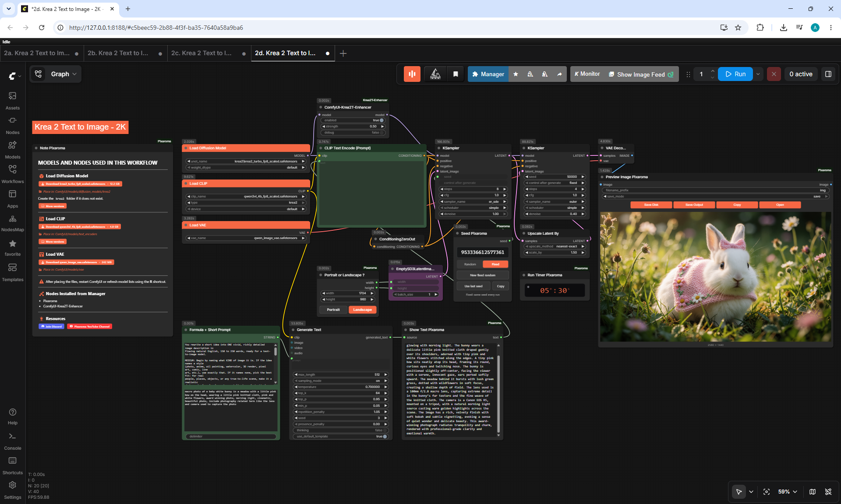Toggle use_default_template switch
This screenshot has height=504, width=841.
(385, 437)
